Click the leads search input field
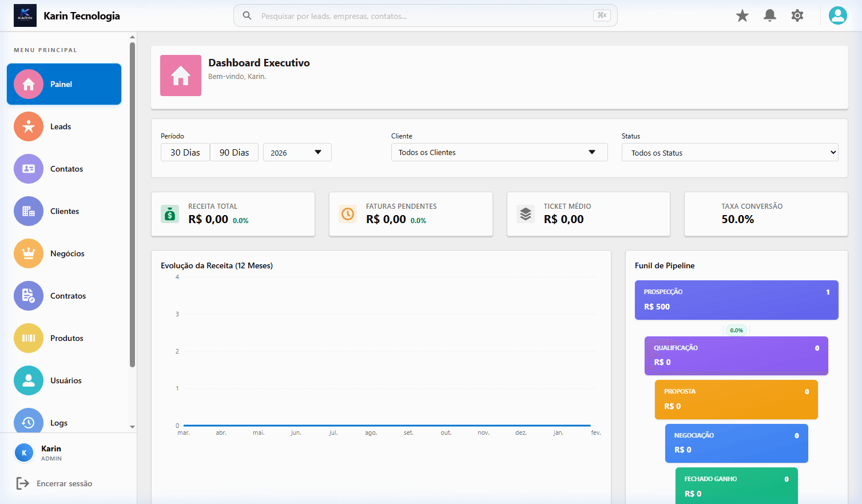This screenshot has height=504, width=862. [x=424, y=15]
